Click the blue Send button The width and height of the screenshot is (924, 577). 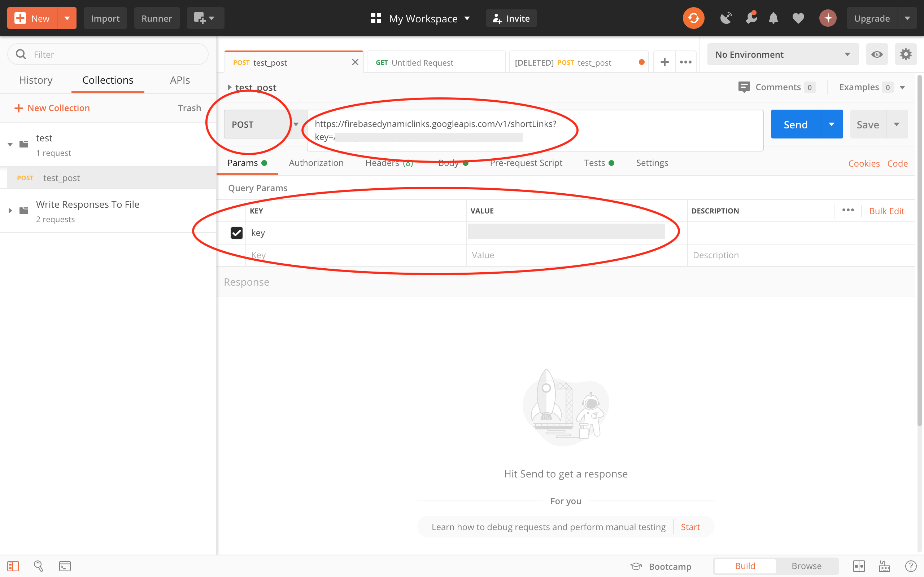[x=796, y=124]
